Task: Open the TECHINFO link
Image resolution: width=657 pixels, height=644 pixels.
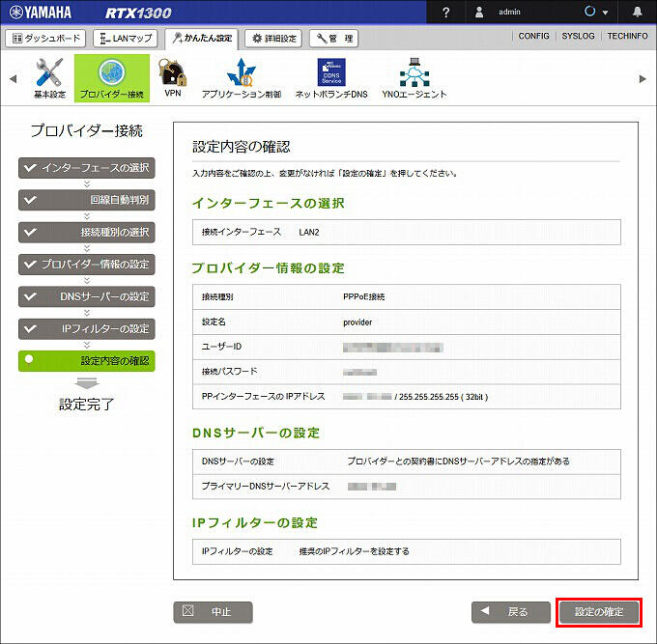Action: pos(627,36)
